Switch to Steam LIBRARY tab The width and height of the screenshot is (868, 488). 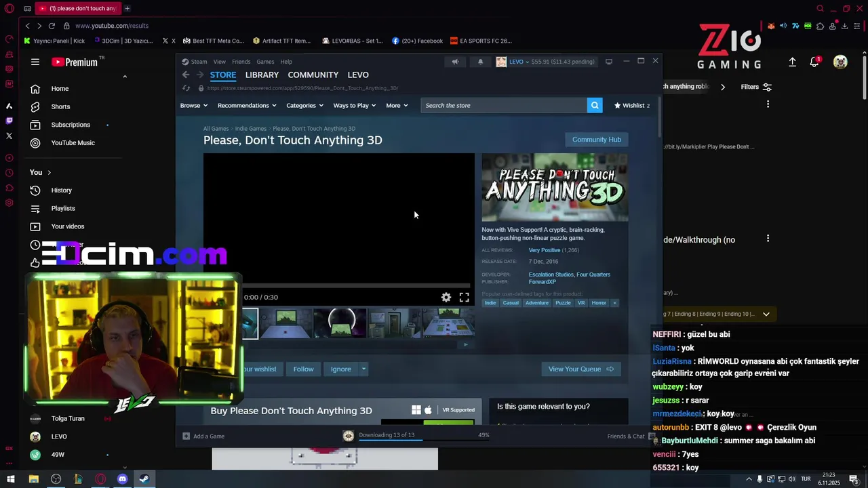pyautogui.click(x=262, y=75)
